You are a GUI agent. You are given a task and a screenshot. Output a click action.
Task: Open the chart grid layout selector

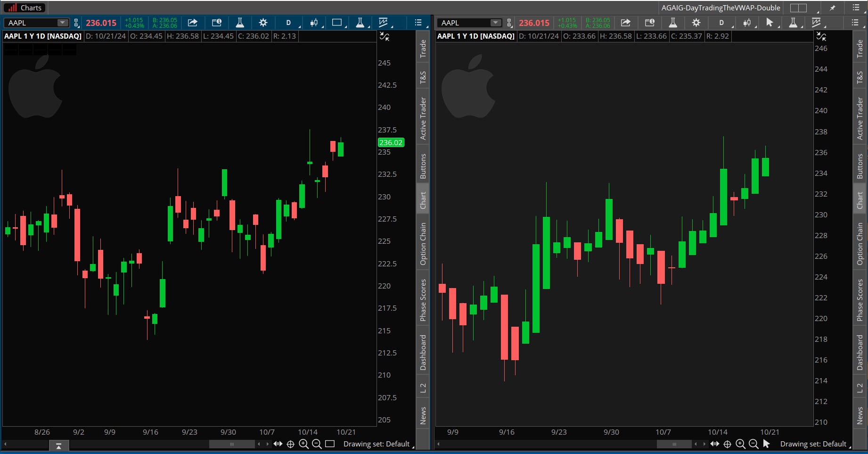[x=798, y=8]
